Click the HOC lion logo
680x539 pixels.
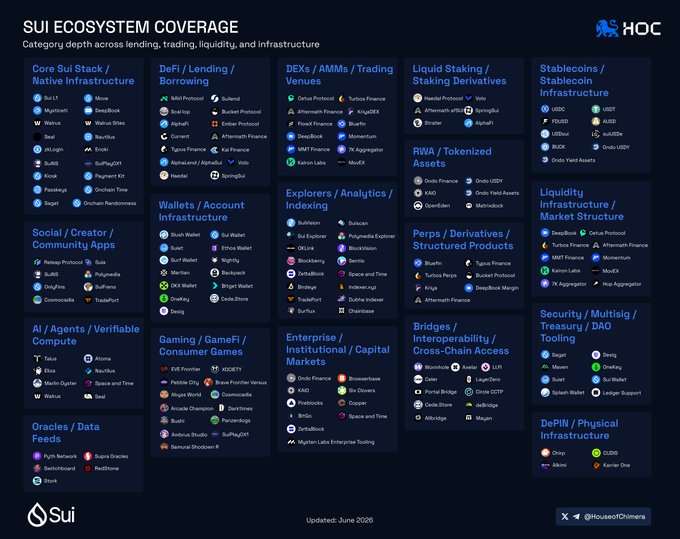[x=607, y=28]
